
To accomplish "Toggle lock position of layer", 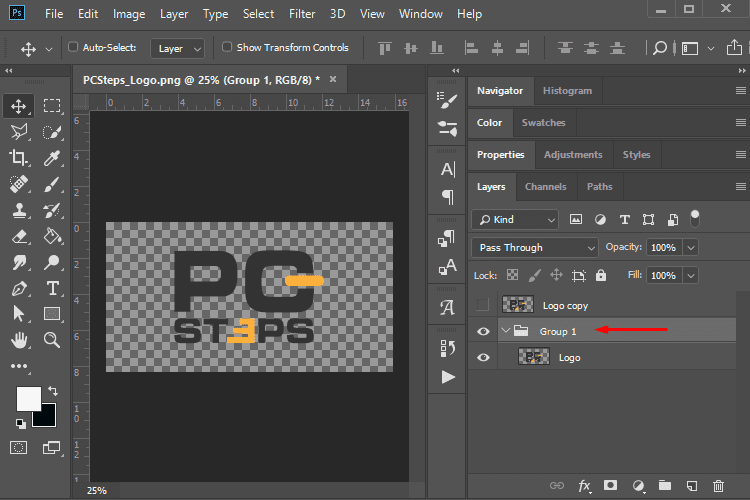I will 556,275.
